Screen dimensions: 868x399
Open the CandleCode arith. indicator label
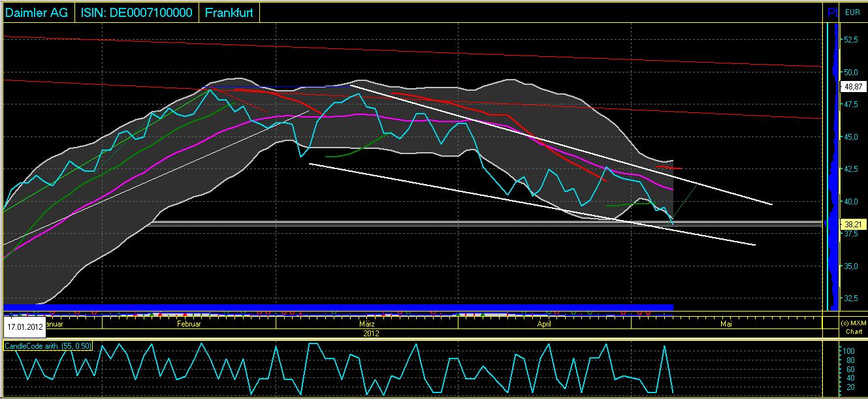click(x=48, y=345)
